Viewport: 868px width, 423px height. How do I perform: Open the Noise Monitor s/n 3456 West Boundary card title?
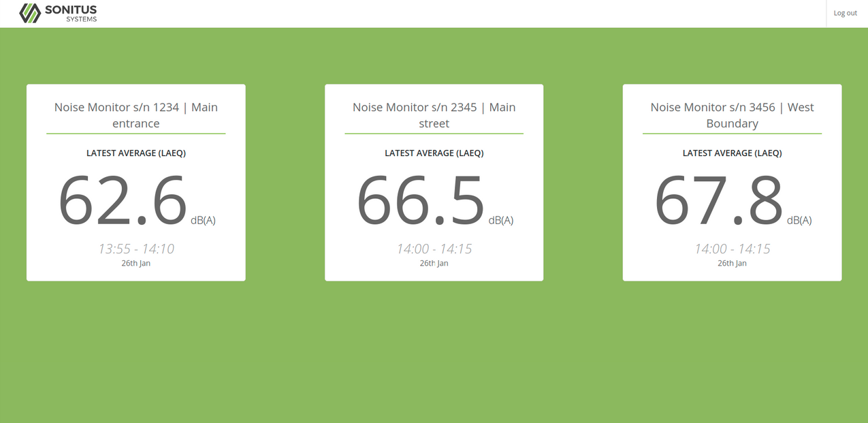point(733,115)
